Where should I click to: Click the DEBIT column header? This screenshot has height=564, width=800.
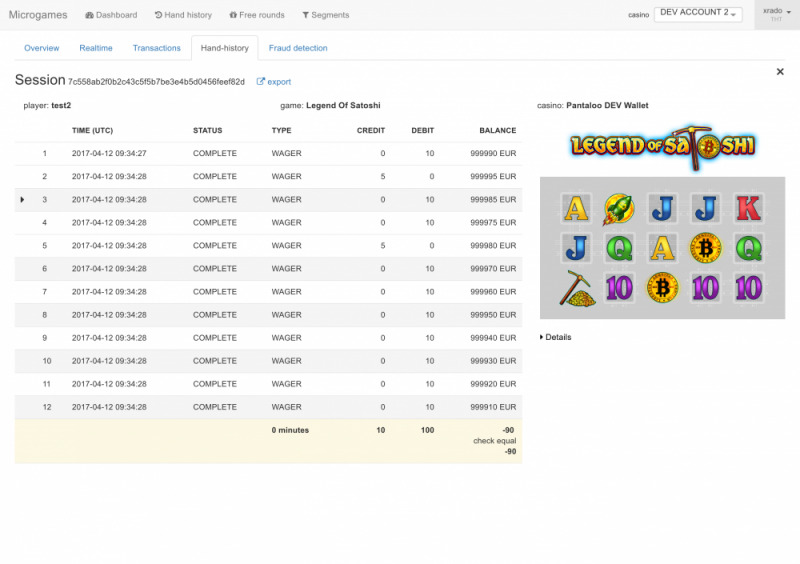pyautogui.click(x=422, y=130)
